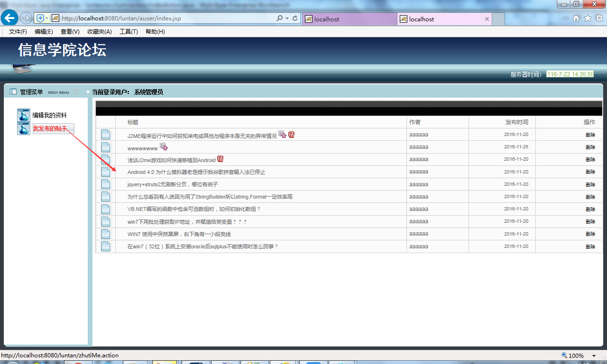Click the 我发布的帖子 user icon
The image size is (607, 364).
pos(23,128)
